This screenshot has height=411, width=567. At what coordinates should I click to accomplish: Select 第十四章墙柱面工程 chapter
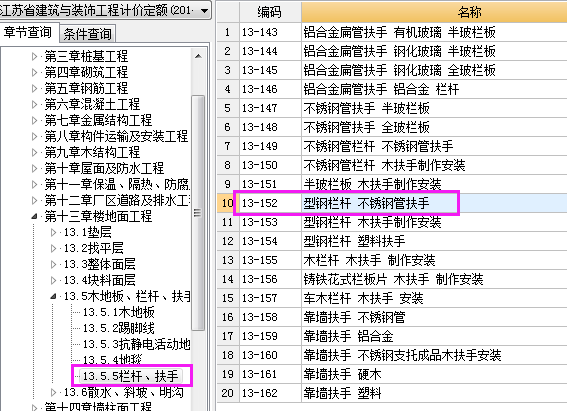tap(98, 407)
